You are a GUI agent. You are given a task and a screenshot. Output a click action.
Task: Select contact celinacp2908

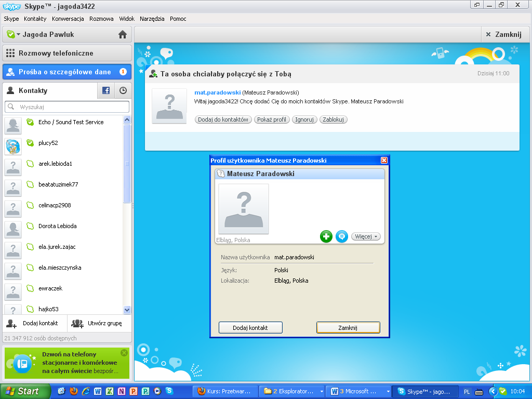[63, 208]
